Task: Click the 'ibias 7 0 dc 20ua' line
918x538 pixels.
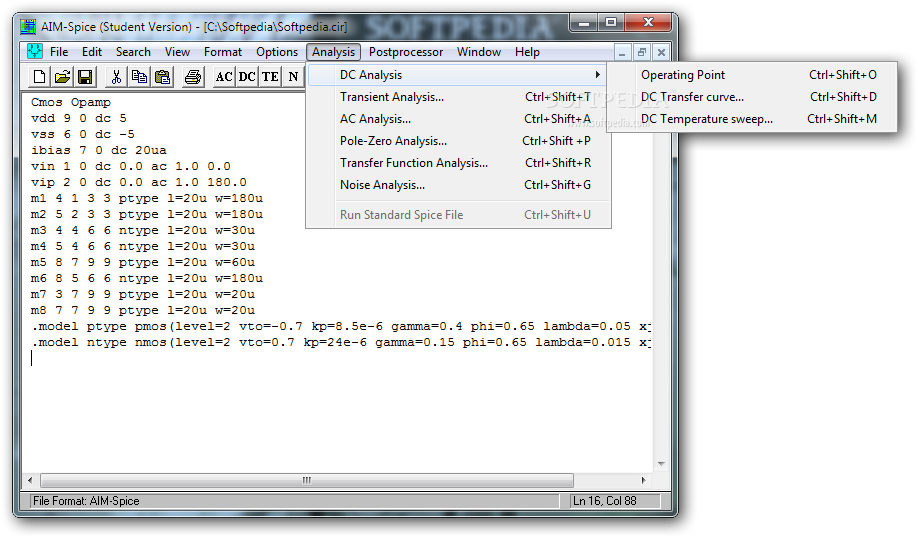Action: coord(98,150)
